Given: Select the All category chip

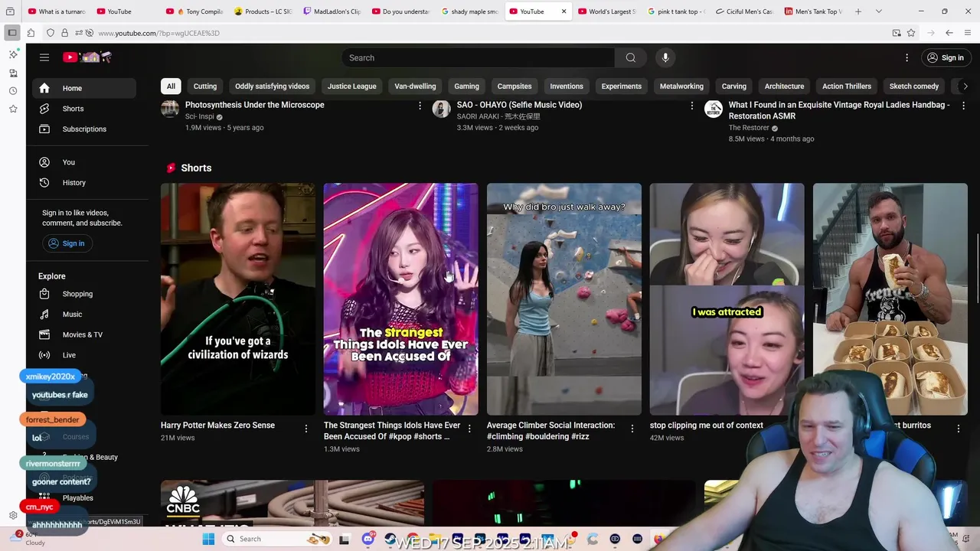Looking at the screenshot, I should pos(171,86).
